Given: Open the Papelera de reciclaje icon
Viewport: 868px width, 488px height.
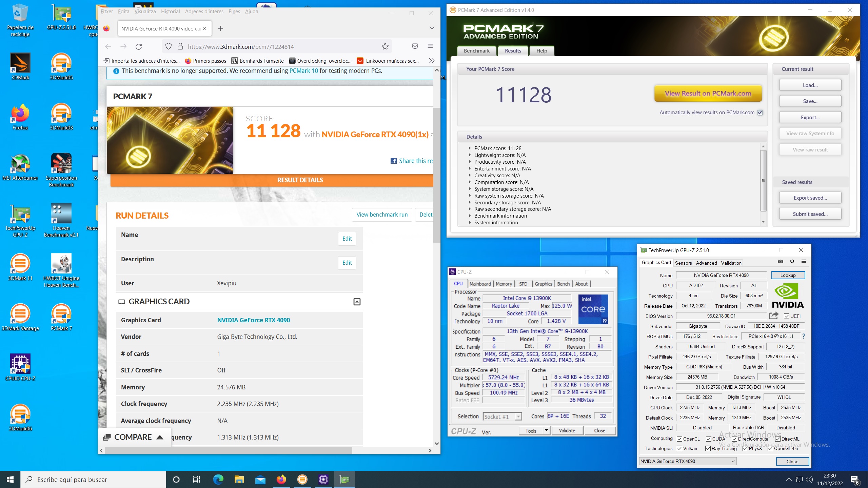Looking at the screenshot, I should pyautogui.click(x=20, y=20).
